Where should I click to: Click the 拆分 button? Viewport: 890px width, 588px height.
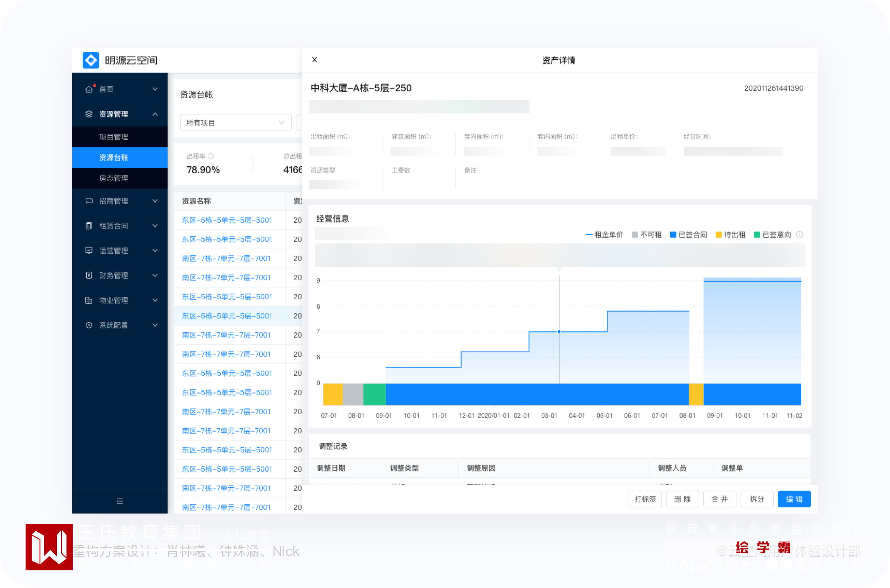(756, 499)
